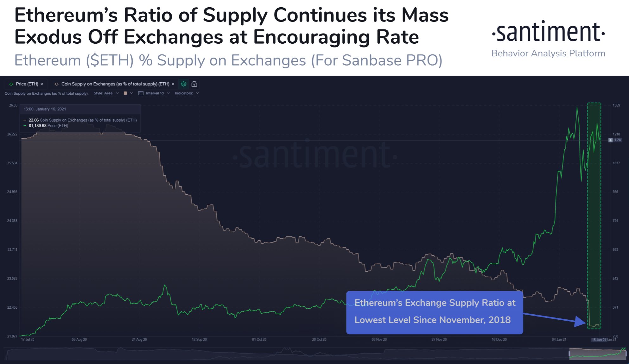Click the lock icon beside settings gear
The image size is (629, 364).
194,84
